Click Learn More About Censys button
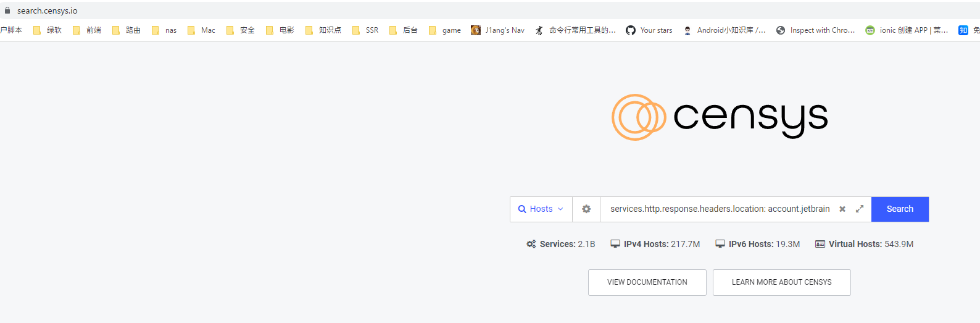Viewport: 980px width, 323px height. [x=782, y=282]
